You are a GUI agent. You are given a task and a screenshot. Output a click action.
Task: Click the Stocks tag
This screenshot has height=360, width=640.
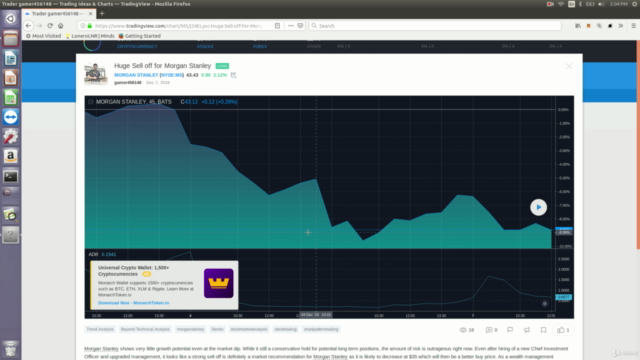(x=217, y=329)
